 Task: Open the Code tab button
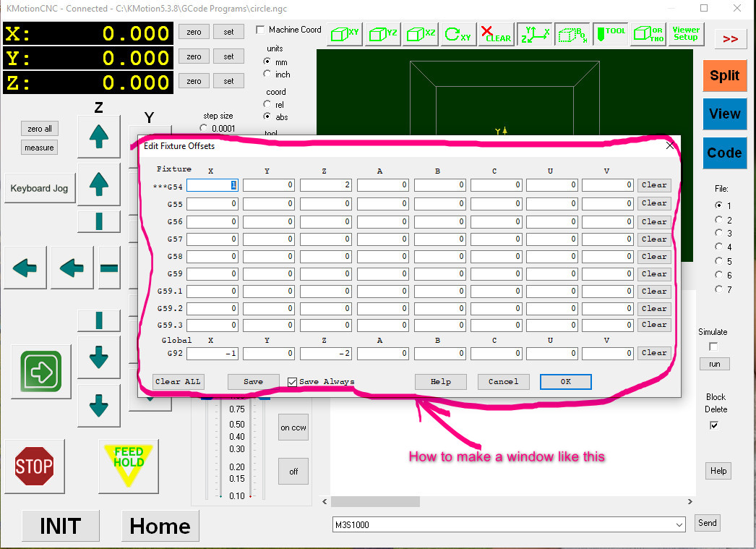pos(724,153)
